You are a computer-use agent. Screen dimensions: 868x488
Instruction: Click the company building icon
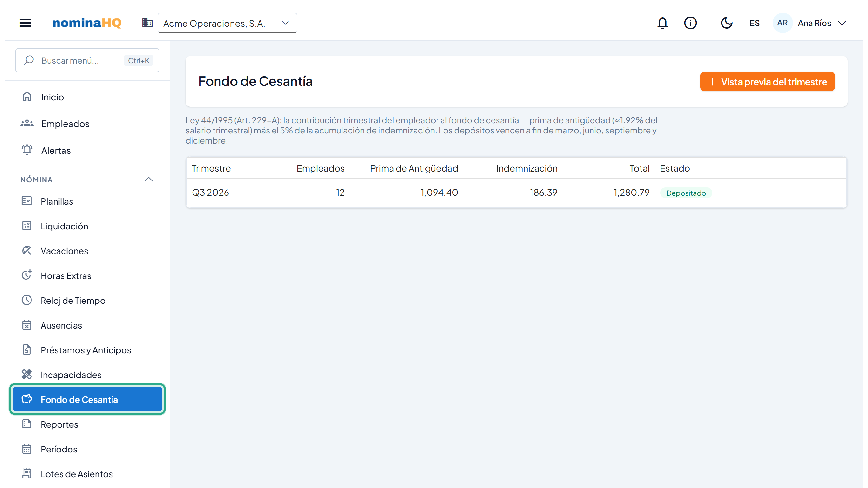(x=147, y=23)
